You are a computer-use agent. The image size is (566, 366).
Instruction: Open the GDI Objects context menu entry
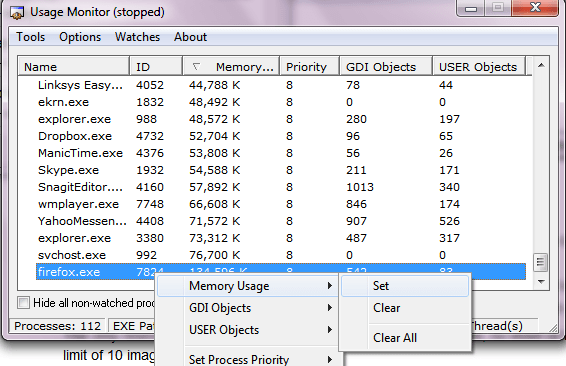click(247, 308)
